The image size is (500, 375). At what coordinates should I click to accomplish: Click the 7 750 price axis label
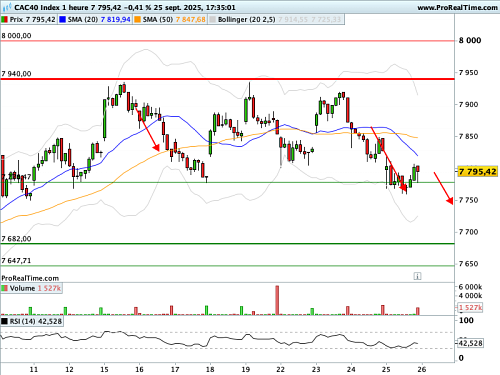468,200
